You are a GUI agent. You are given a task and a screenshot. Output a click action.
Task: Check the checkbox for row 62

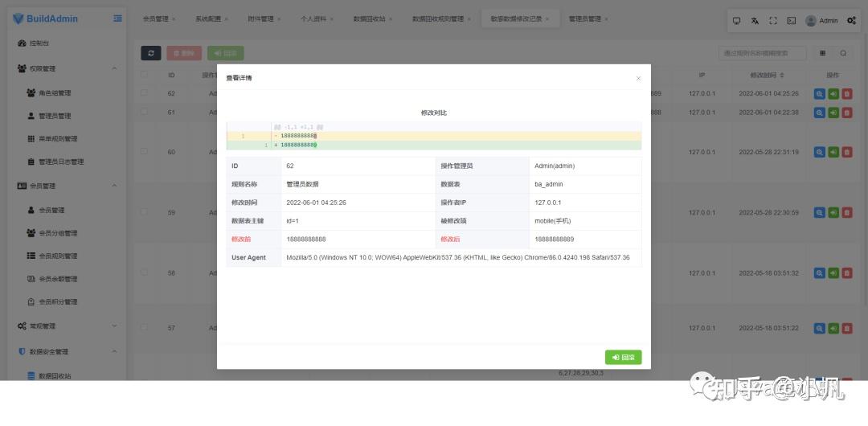coord(144,93)
